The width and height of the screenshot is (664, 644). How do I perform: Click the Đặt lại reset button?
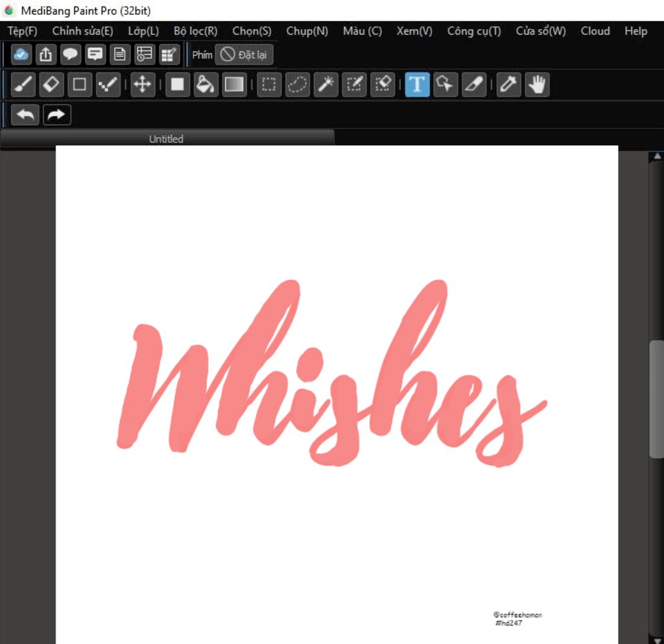coord(244,54)
